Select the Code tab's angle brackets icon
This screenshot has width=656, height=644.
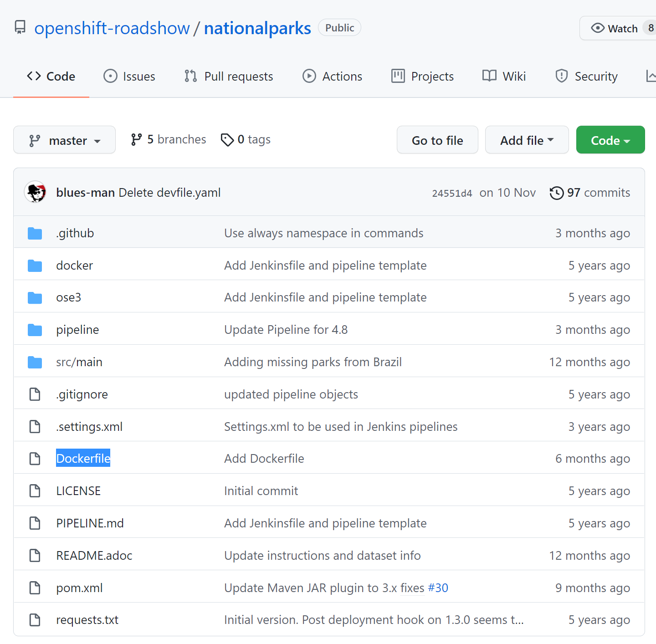(34, 76)
